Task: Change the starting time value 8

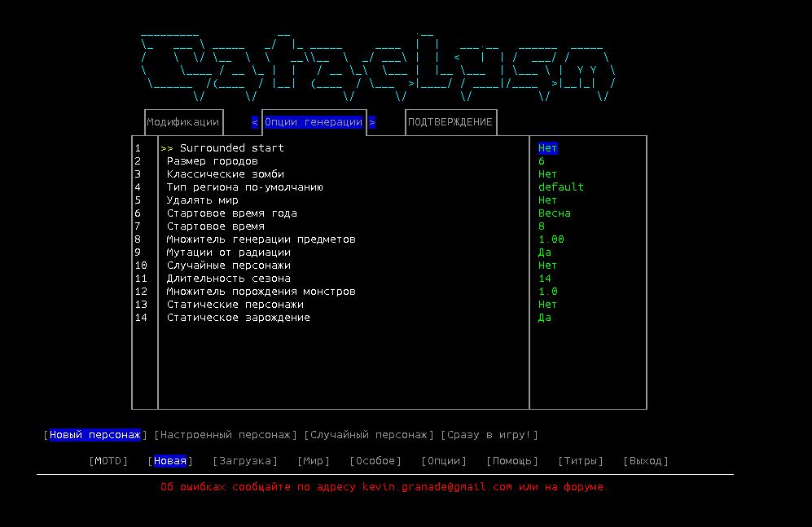Action: (542, 226)
